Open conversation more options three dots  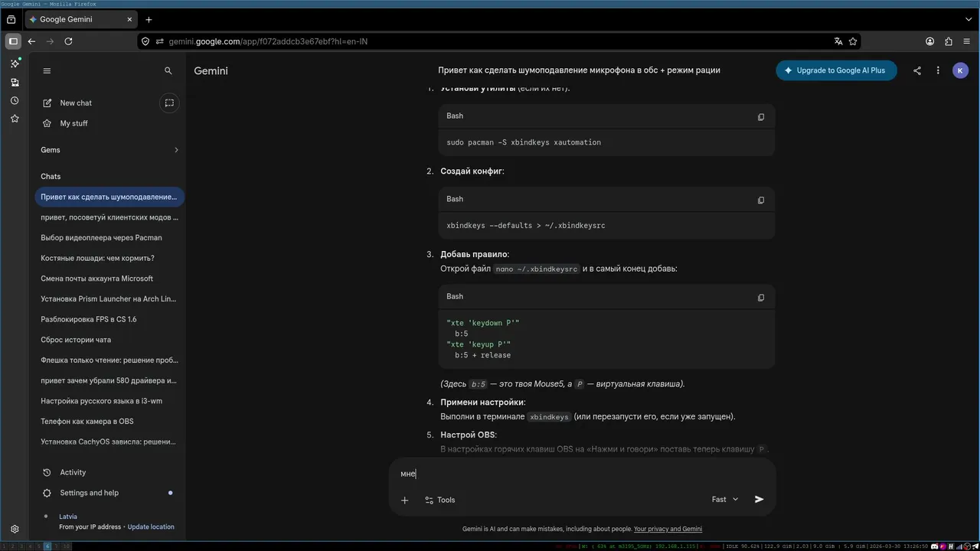coord(938,70)
